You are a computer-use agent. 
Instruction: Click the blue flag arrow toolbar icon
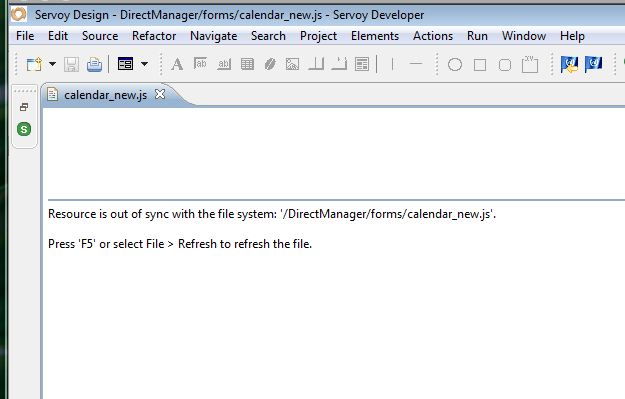click(569, 64)
